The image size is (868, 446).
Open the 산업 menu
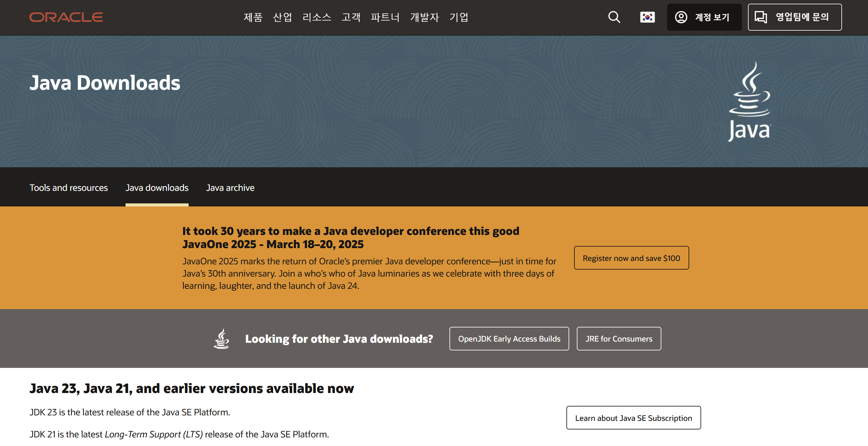282,17
